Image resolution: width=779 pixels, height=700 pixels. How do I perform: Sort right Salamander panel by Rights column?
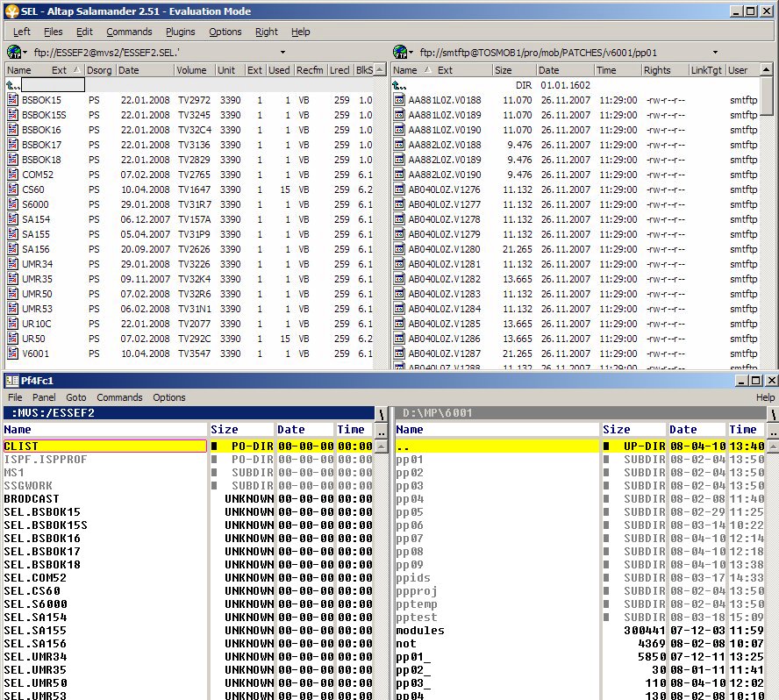coord(665,70)
